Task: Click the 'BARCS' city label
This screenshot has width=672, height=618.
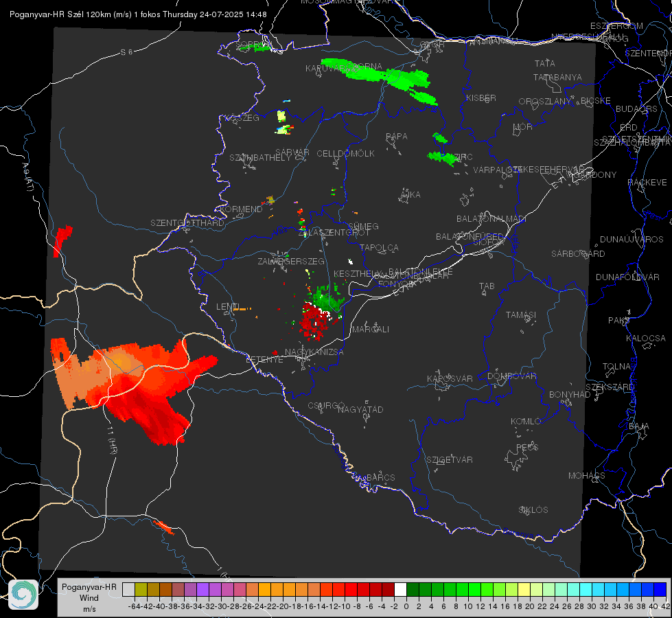Action: pos(380,477)
